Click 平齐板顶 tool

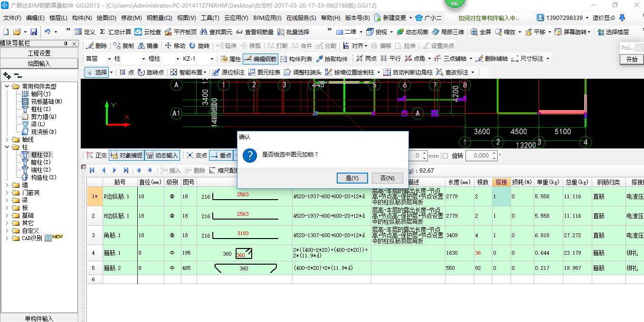point(180,32)
